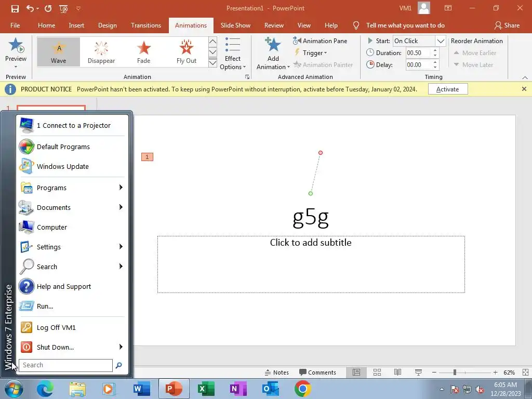Click the Duration input field
Screen dimensions: 532x399
[419, 53]
